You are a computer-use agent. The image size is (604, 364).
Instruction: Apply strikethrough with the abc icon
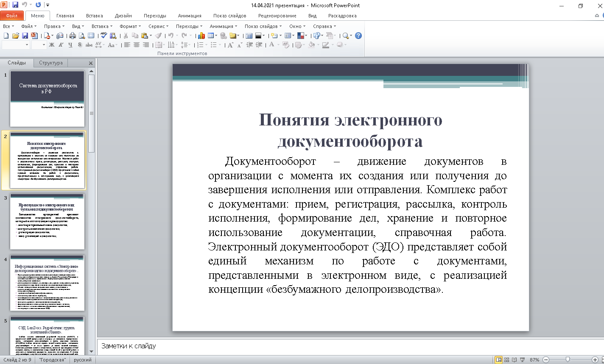coord(89,45)
